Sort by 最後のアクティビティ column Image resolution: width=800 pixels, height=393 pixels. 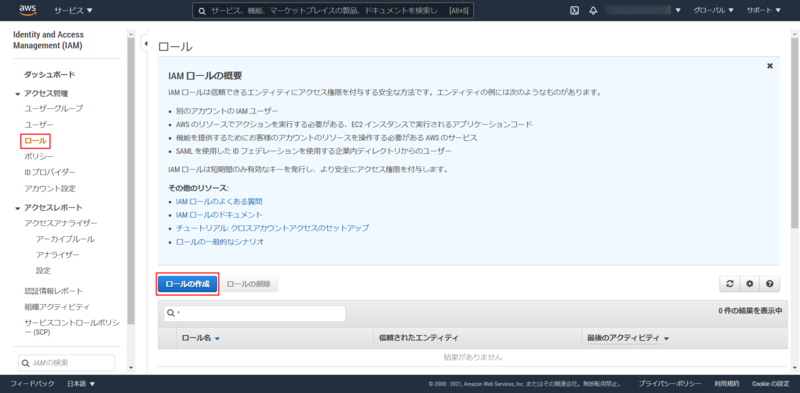coord(628,338)
